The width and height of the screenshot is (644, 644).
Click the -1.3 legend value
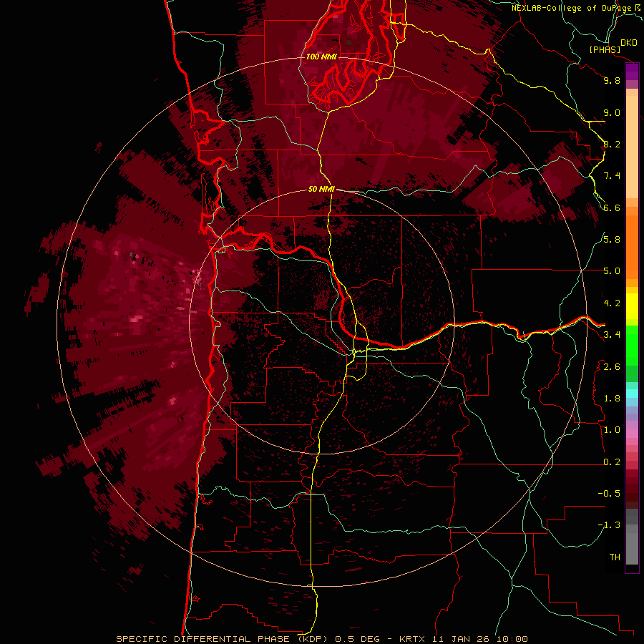pyautogui.click(x=609, y=525)
